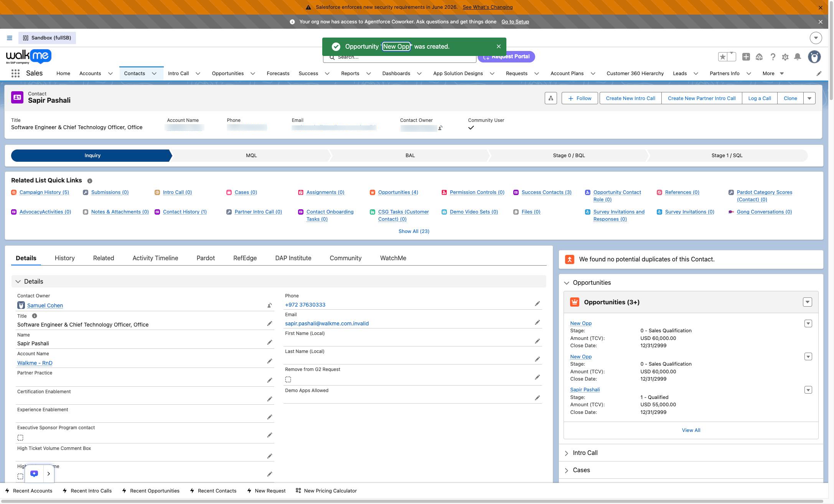The width and height of the screenshot is (834, 504).
Task: Click the Related List Quick Links info icon
Action: [89, 181]
